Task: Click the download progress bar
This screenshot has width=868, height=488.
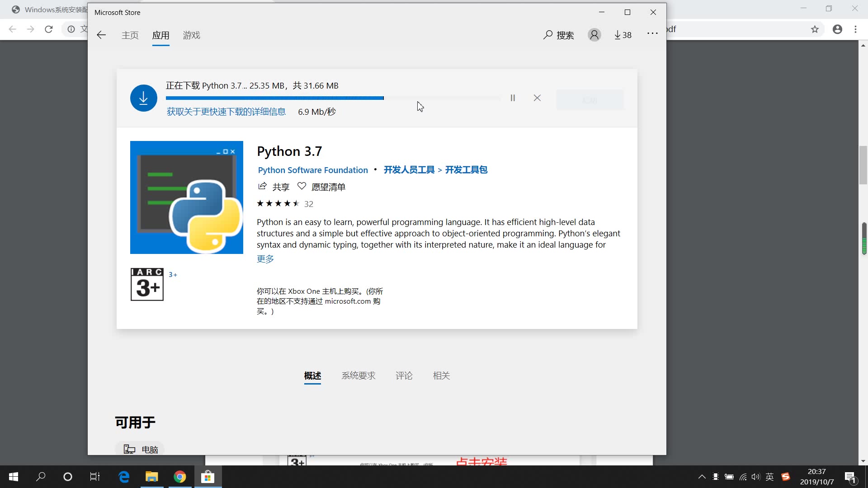Action: click(x=333, y=98)
